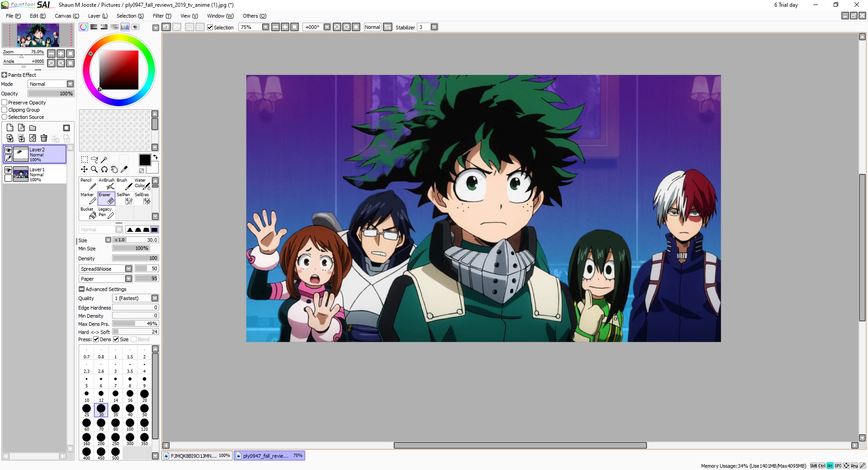The width and height of the screenshot is (868, 470).
Task: Choose the rectangular selection tool
Action: click(85, 160)
